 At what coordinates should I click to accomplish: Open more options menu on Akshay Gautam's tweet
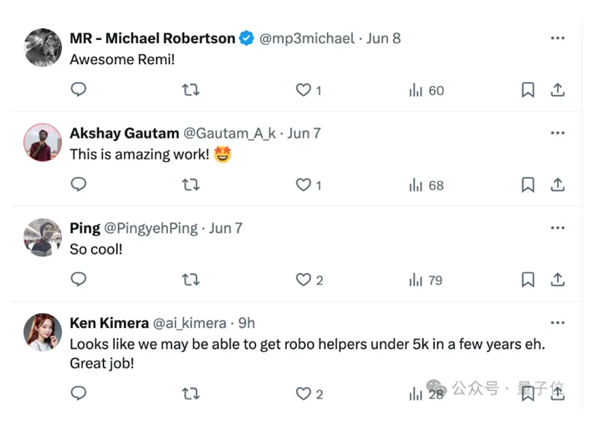558,133
